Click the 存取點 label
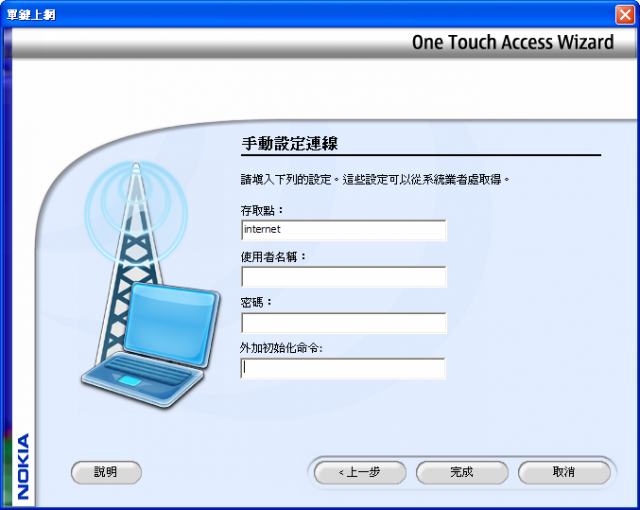Viewport: 640px width, 510px height. point(262,211)
